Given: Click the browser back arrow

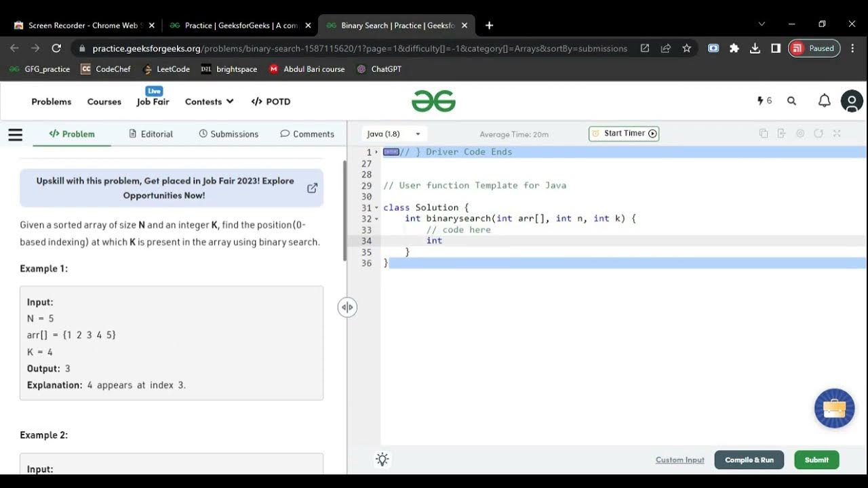Looking at the screenshot, I should [x=14, y=48].
